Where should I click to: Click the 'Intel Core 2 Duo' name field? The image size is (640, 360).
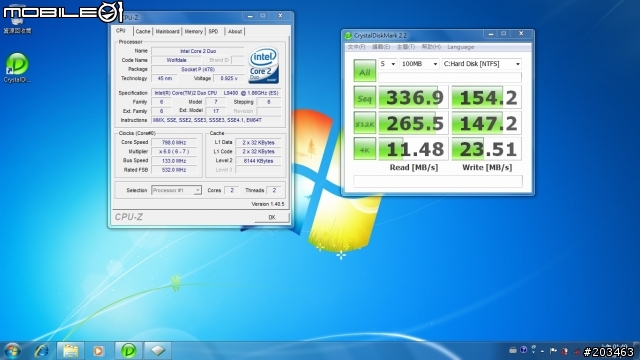[198, 51]
